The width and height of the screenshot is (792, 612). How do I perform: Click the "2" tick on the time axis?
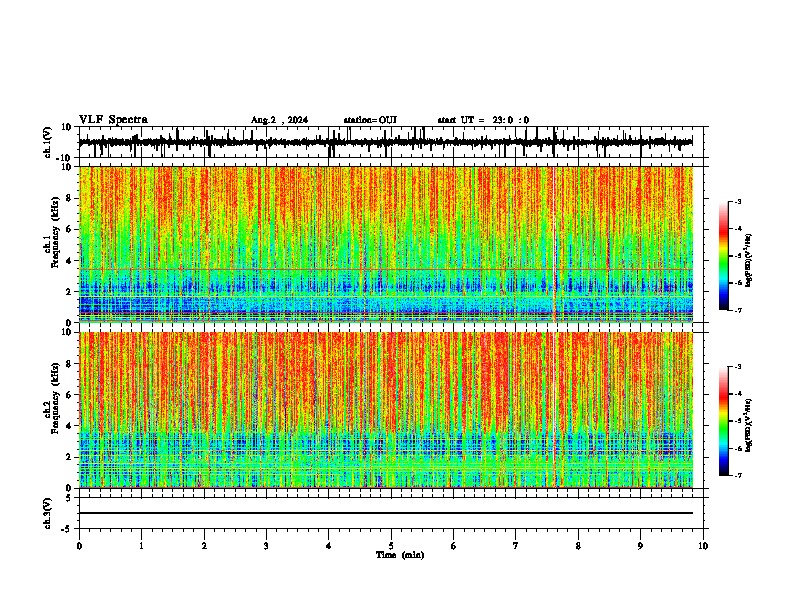[204, 546]
